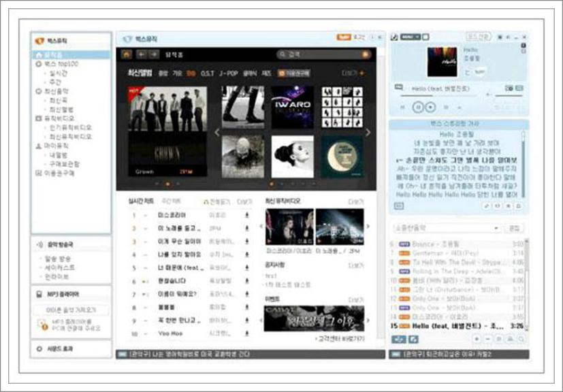Screen dimensions: 563x392
Task: Seek within the song progress bar
Action: coord(439,96)
